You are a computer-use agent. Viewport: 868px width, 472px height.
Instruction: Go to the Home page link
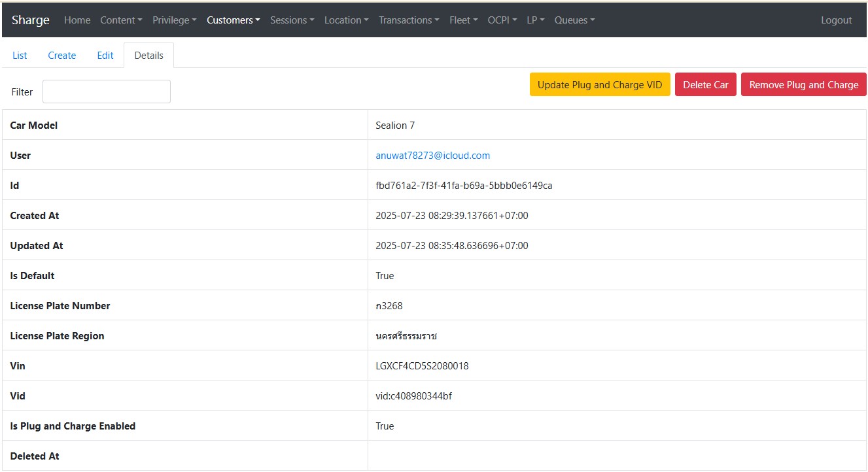(x=77, y=20)
